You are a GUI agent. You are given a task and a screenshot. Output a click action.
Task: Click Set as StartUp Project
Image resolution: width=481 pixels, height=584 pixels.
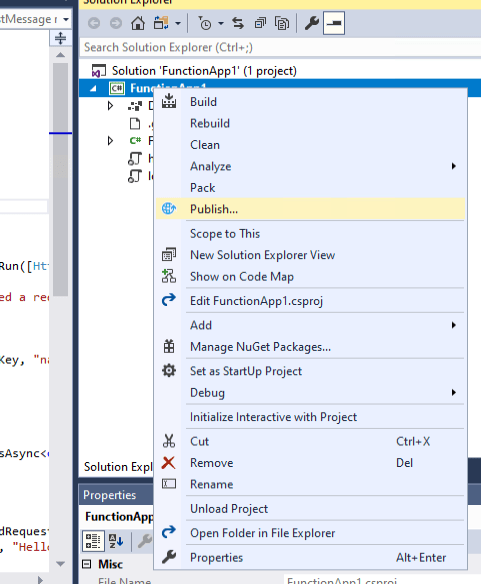tap(310, 371)
